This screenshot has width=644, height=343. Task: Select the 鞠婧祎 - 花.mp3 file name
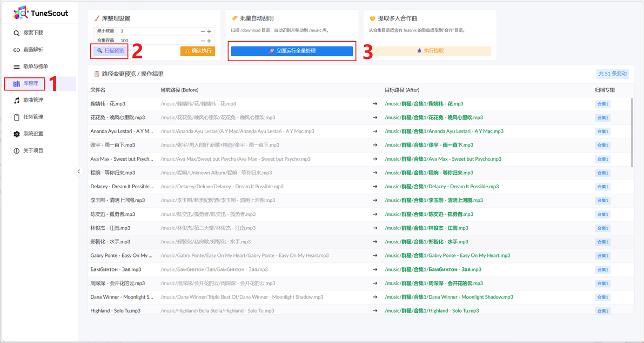point(108,104)
